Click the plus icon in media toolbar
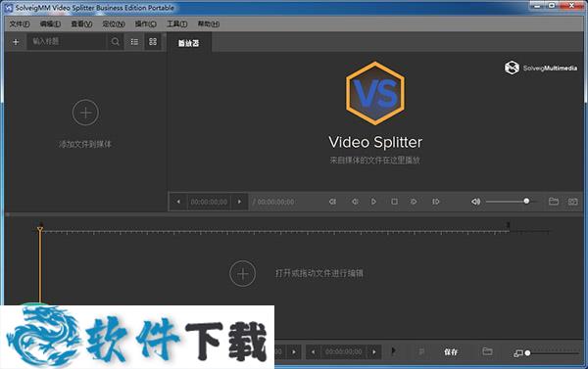 16,41
